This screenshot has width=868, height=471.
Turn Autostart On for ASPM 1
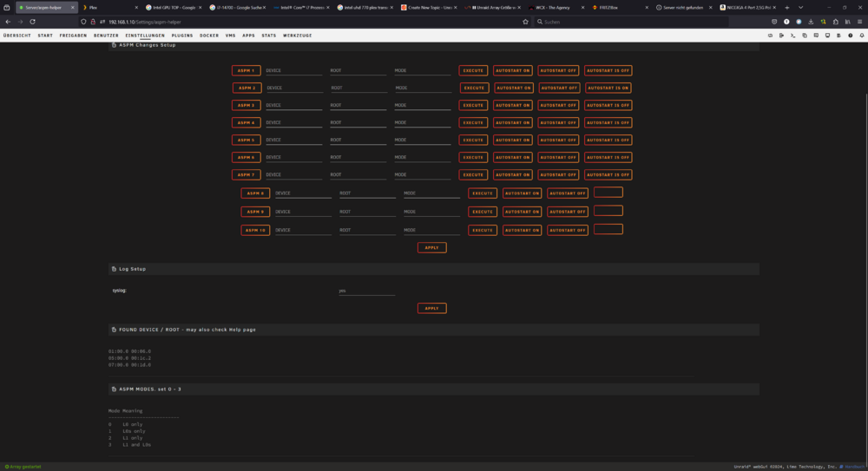pos(513,70)
